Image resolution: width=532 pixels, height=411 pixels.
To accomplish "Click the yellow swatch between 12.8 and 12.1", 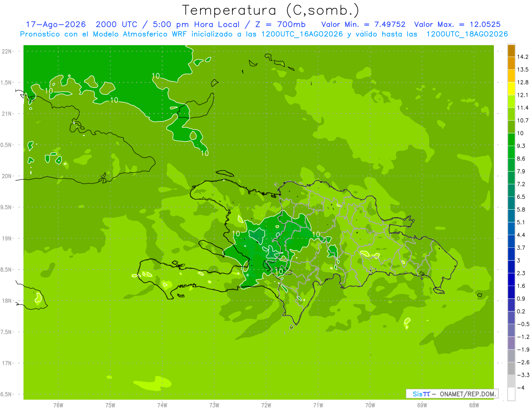I will [x=511, y=89].
